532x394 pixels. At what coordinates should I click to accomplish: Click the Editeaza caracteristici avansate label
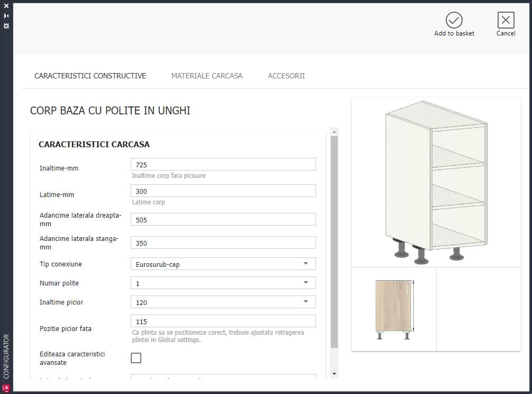pos(73,359)
